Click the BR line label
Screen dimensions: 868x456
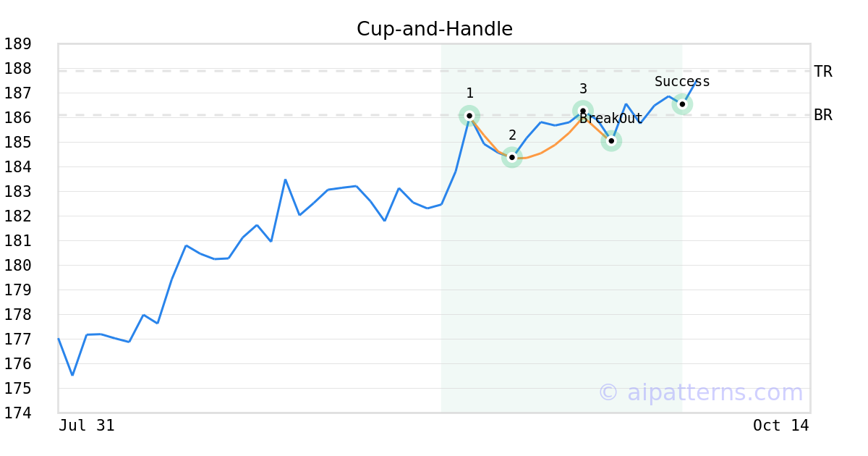click(823, 115)
